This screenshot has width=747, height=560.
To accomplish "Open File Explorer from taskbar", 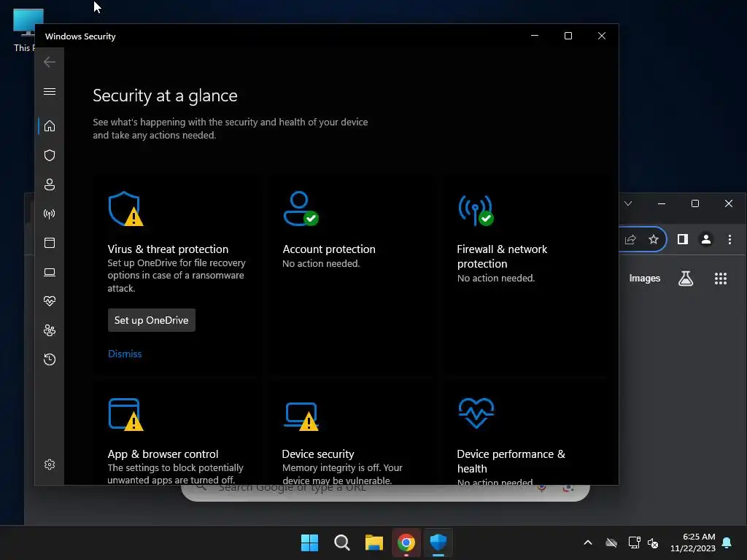I will (374, 542).
